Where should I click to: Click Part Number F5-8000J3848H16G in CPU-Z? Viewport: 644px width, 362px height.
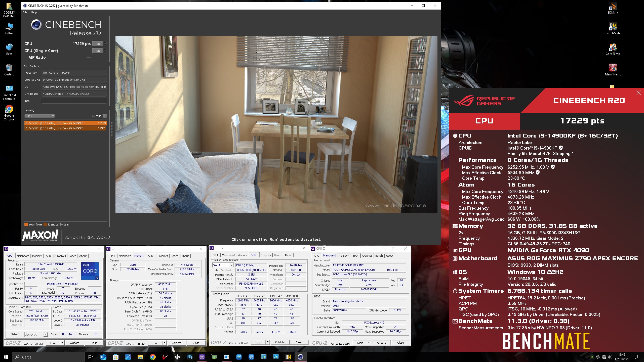click(x=251, y=284)
